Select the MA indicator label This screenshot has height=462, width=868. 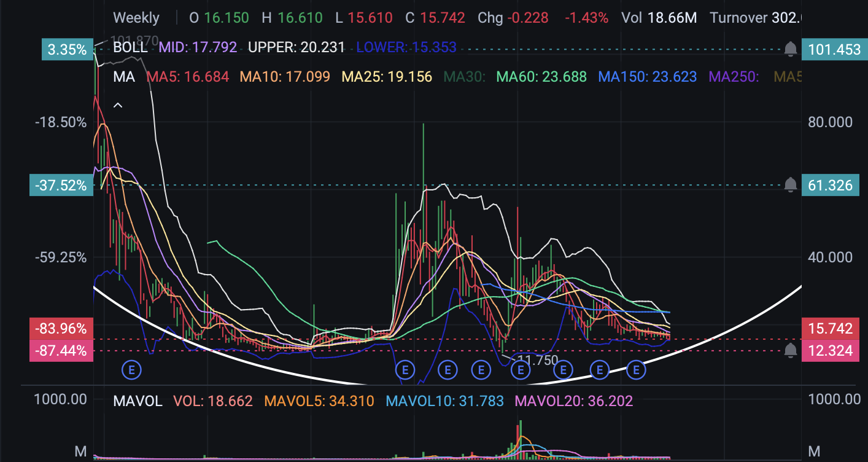click(x=125, y=77)
